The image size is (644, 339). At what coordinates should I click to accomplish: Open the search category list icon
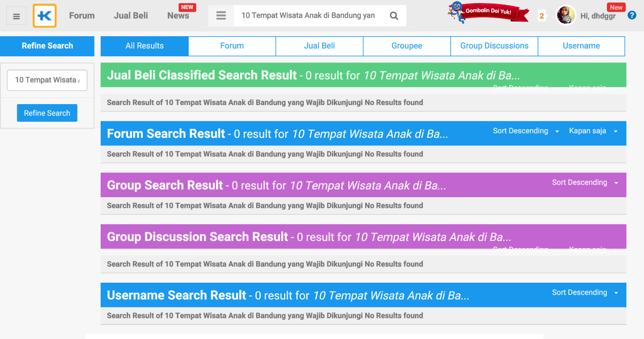[221, 16]
